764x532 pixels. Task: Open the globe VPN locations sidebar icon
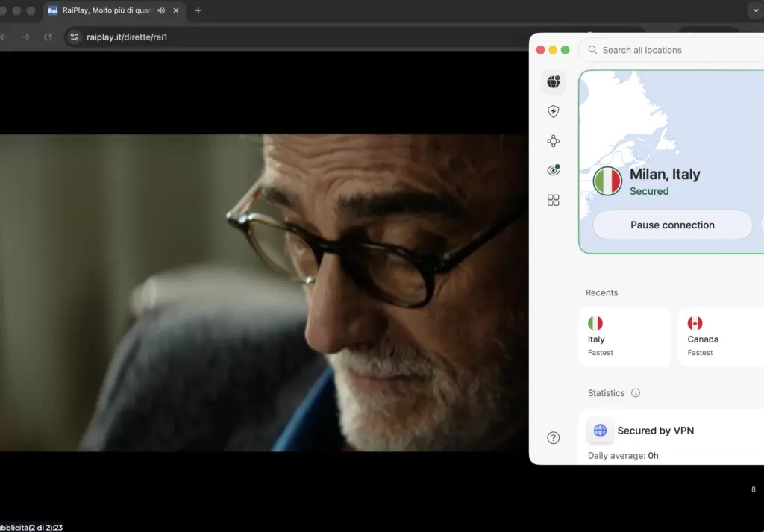(553, 82)
